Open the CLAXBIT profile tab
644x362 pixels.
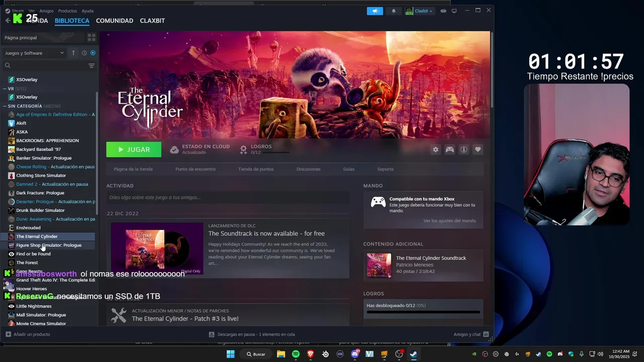(152, 21)
